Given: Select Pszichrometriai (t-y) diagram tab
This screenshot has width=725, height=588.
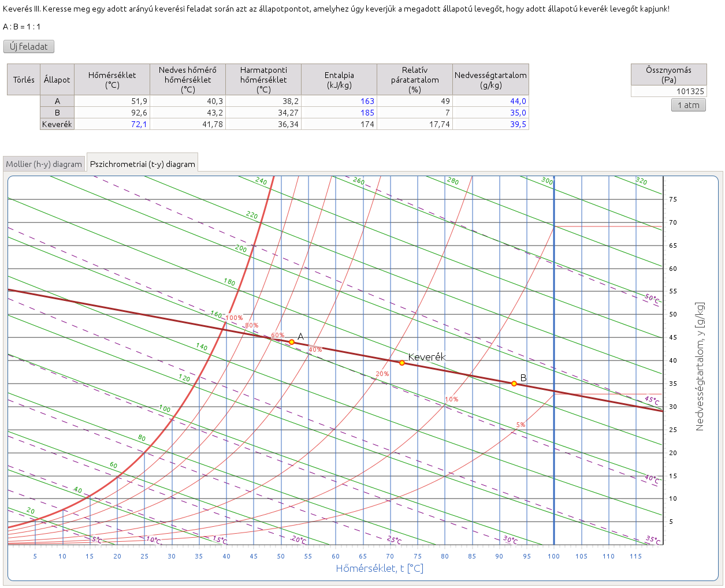Looking at the screenshot, I should click(x=142, y=164).
